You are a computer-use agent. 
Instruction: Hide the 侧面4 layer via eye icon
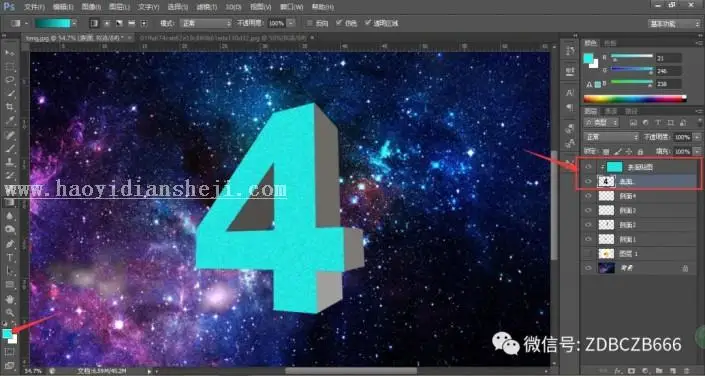coord(588,196)
